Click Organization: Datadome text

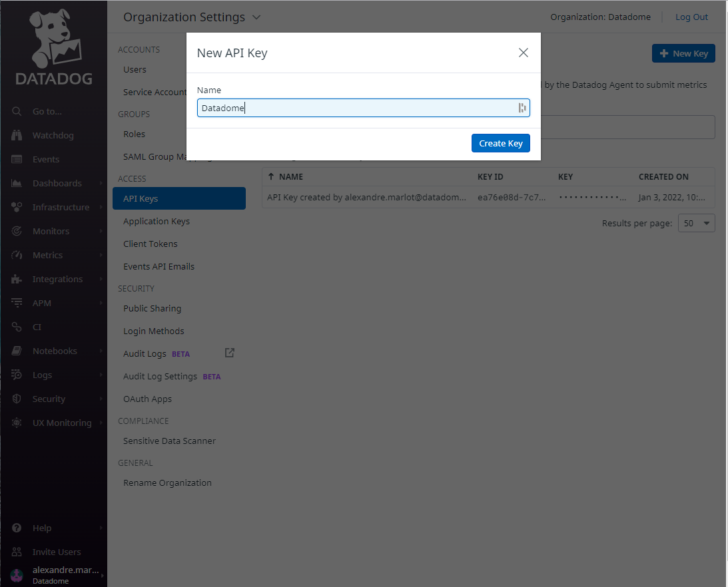tap(600, 17)
